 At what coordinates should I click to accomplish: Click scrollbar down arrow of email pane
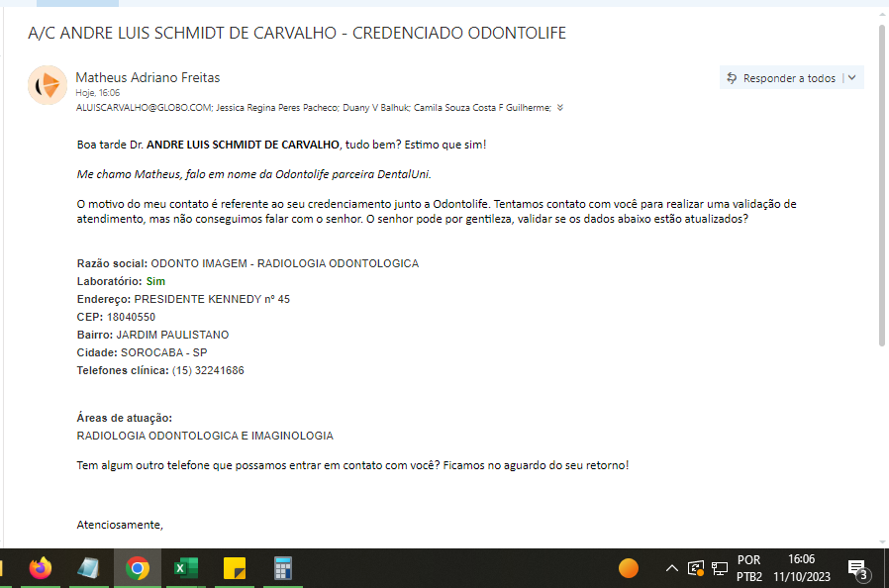click(x=882, y=541)
